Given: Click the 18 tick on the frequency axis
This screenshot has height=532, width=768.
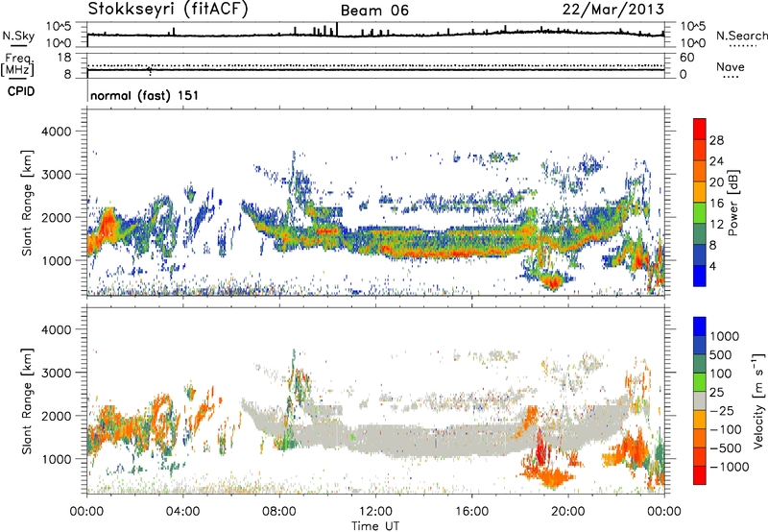Looking at the screenshot, I should (x=64, y=58).
